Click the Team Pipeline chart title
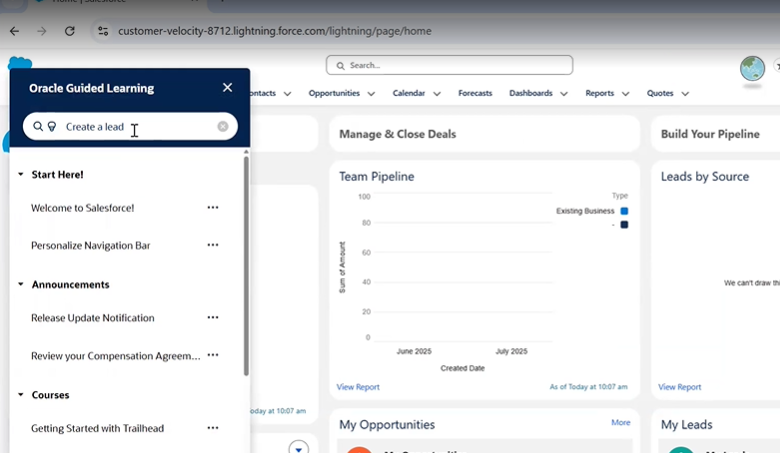This screenshot has width=780, height=453. point(377,177)
